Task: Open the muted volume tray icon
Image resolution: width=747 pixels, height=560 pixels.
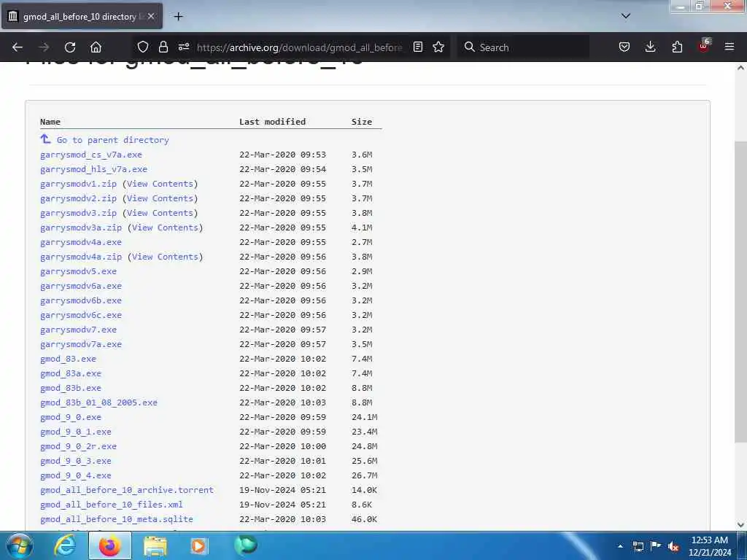Action: (673, 546)
